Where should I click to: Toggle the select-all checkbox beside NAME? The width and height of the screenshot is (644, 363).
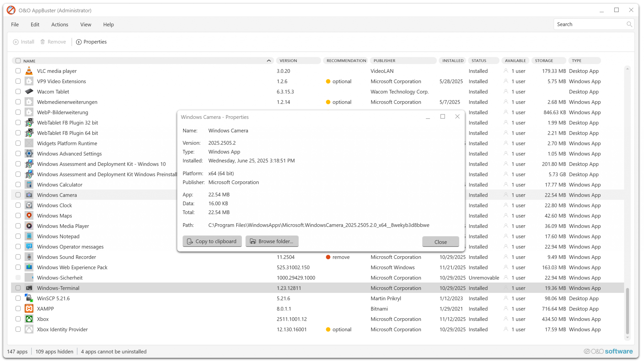pos(18,61)
